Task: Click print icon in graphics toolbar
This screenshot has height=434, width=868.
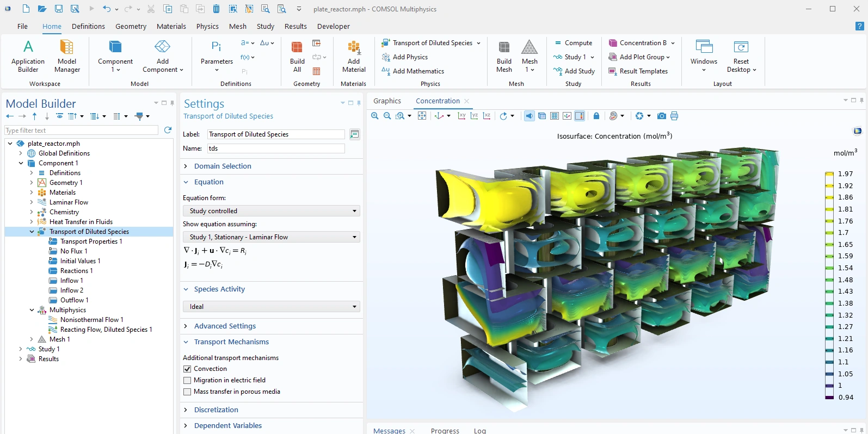Action: point(674,116)
